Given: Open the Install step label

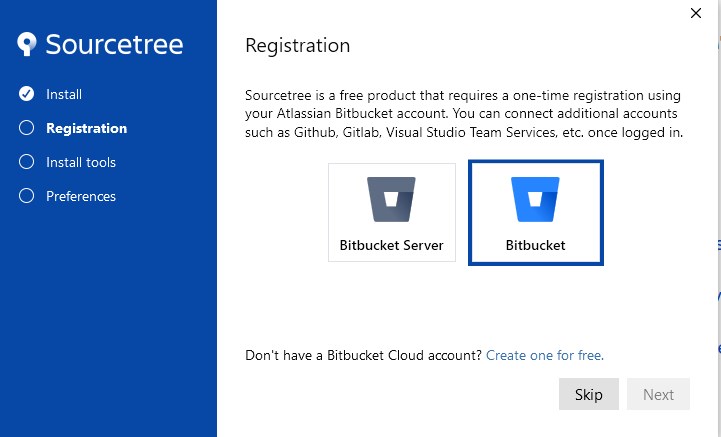Looking at the screenshot, I should pyautogui.click(x=64, y=94).
